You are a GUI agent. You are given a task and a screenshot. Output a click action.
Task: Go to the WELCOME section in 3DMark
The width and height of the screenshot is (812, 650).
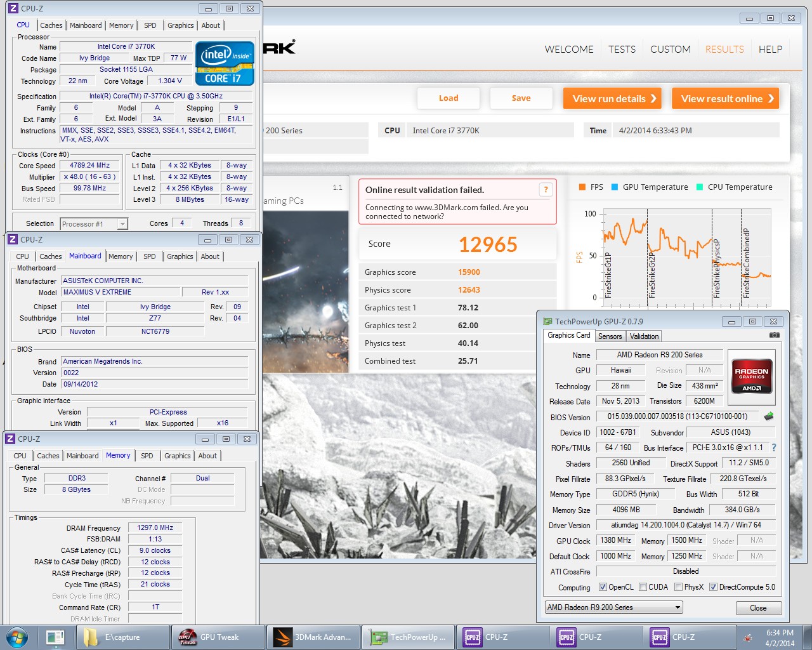point(569,49)
